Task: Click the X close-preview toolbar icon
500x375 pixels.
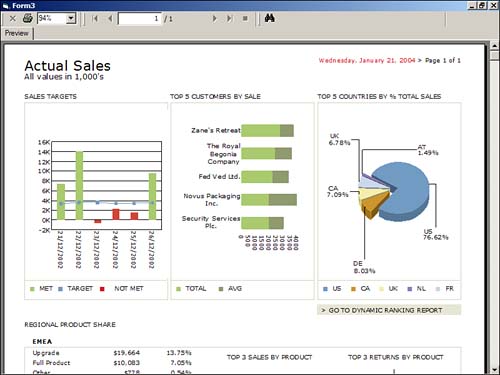Action: (13, 18)
